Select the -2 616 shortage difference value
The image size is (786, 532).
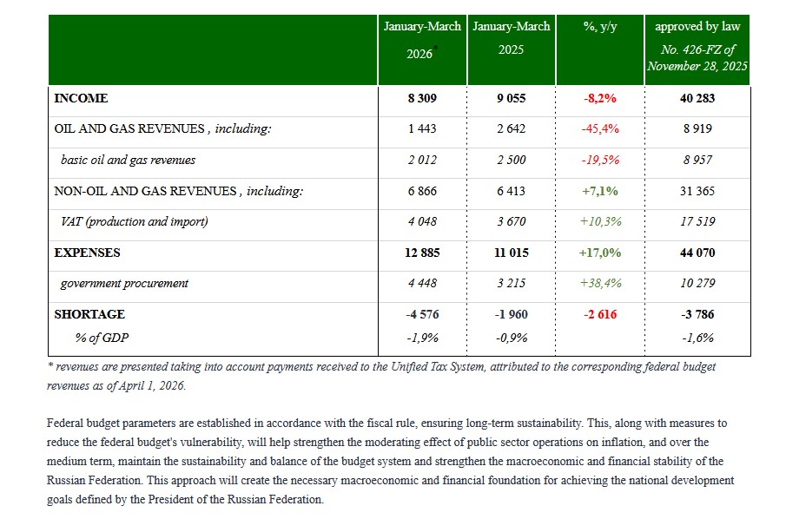click(600, 314)
